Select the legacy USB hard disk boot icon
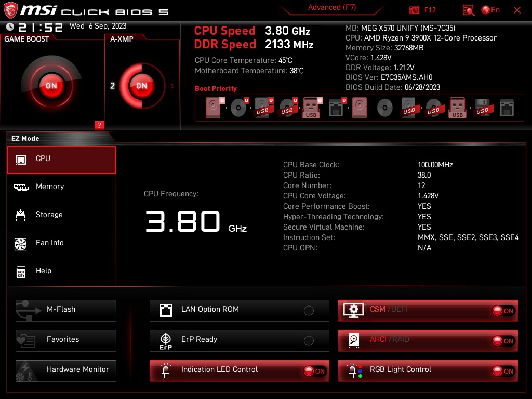The height and width of the screenshot is (399, 532). tap(410, 108)
